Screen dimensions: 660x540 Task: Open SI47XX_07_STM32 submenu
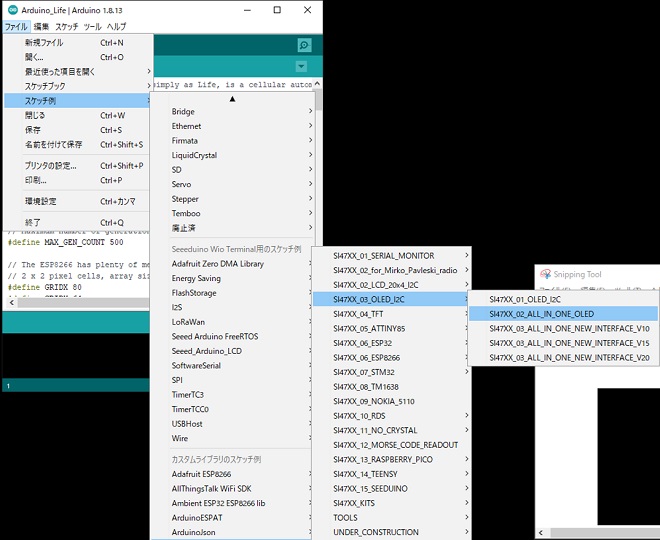pyautogui.click(x=391, y=372)
